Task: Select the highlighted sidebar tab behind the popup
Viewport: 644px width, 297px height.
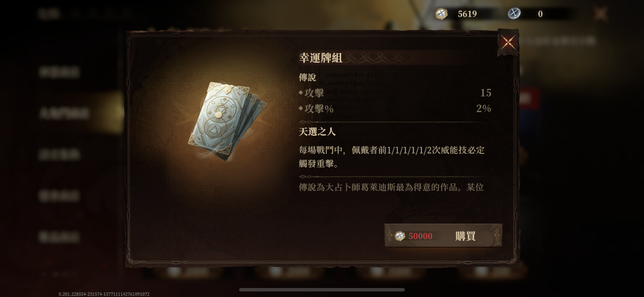Action: (x=64, y=113)
